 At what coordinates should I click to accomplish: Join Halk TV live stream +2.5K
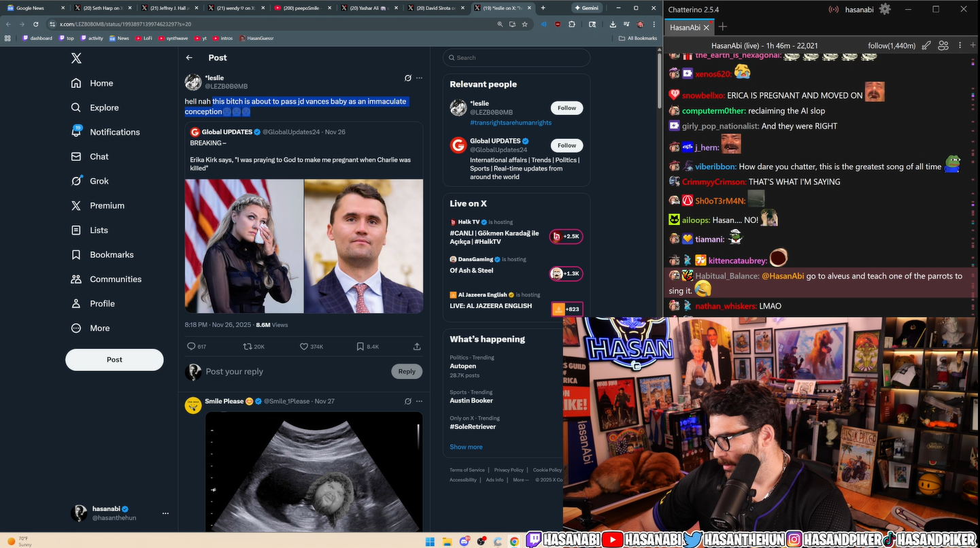[566, 237]
